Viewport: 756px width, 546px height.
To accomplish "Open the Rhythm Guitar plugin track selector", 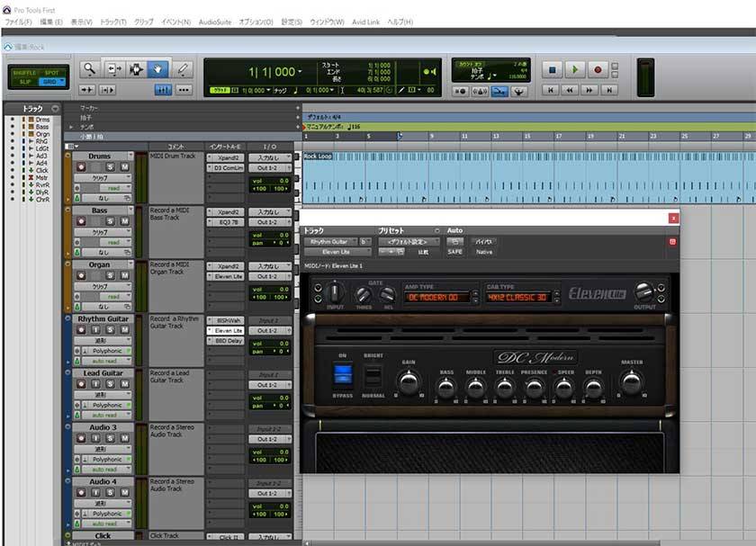I will point(331,242).
